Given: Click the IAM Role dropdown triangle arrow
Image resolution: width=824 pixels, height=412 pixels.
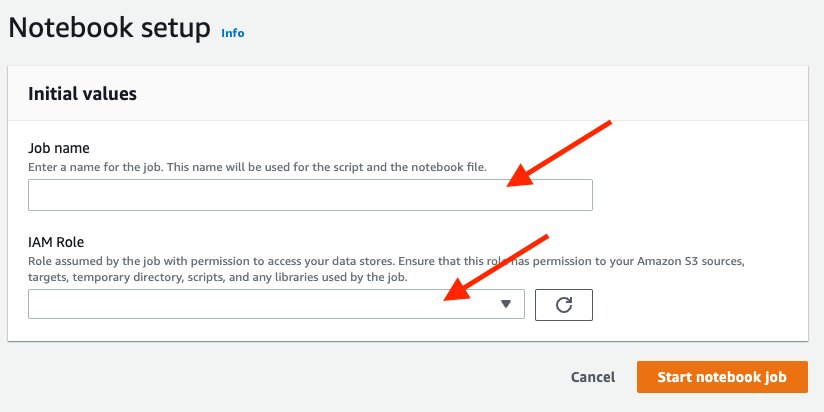Looking at the screenshot, I should pyautogui.click(x=506, y=304).
